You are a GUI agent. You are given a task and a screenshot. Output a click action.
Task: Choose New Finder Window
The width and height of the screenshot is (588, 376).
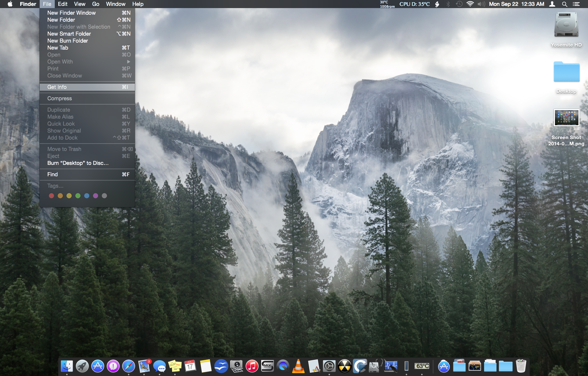pos(87,13)
